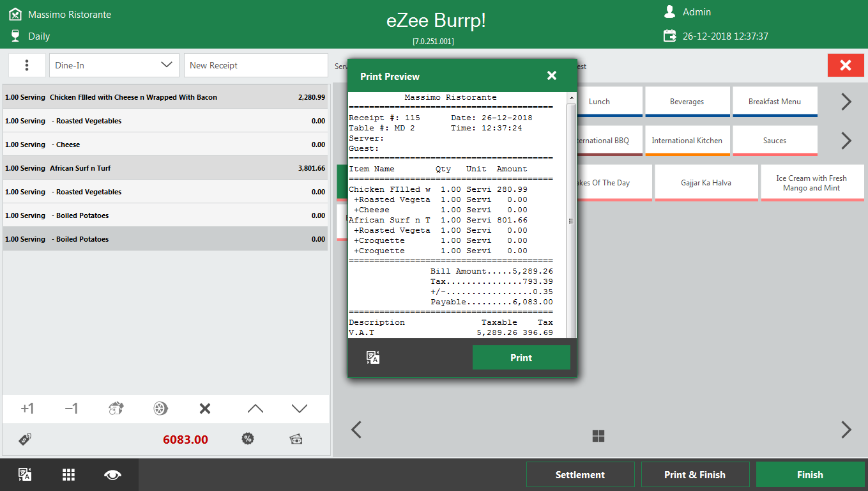The image size is (868, 491).
Task: Click the 3,801.66 price amount
Action: point(311,168)
